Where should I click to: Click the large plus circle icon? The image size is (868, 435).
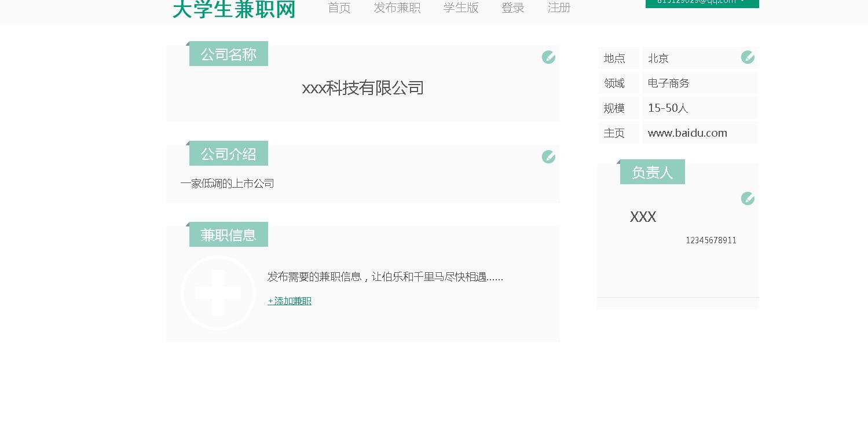218,293
